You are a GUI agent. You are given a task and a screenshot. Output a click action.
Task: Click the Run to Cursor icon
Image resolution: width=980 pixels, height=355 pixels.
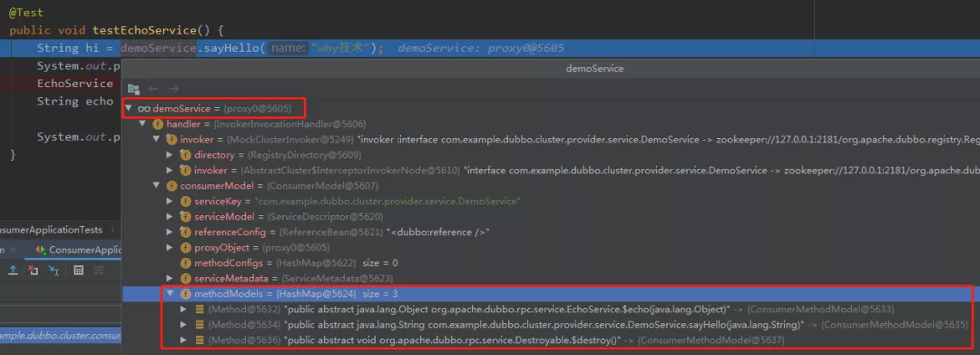(54, 270)
